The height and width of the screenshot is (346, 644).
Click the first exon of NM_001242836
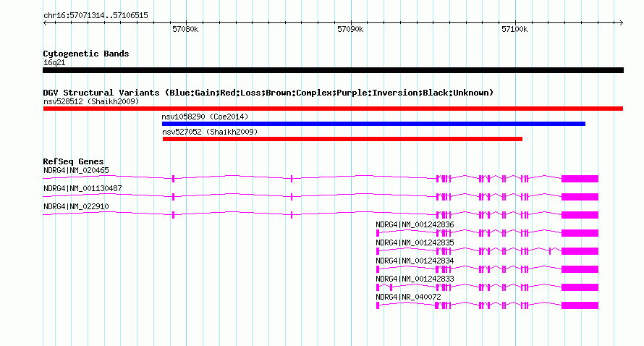click(378, 233)
